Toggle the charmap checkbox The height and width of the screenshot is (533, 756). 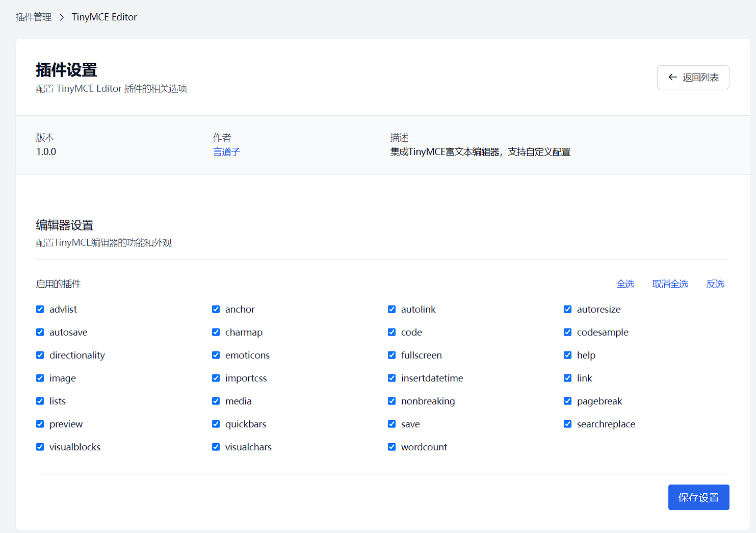[216, 332]
